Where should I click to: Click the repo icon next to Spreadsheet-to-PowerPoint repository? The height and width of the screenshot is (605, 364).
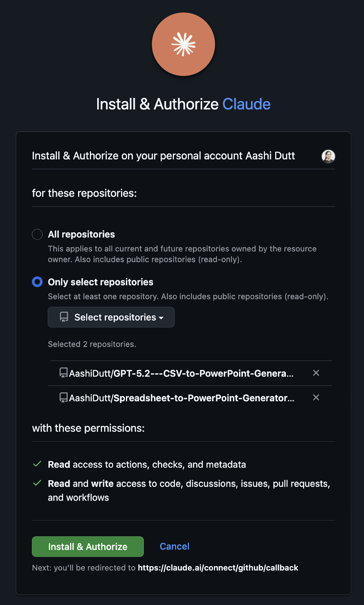click(64, 397)
